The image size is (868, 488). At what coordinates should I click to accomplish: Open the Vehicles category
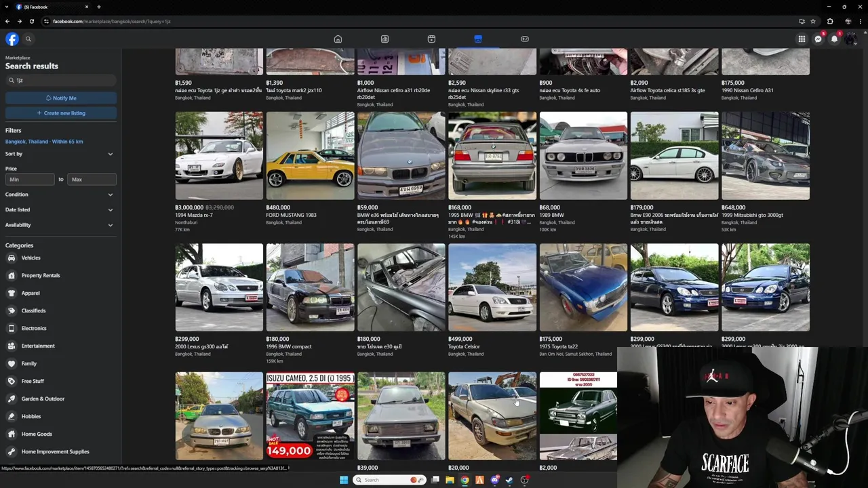[60, 258]
